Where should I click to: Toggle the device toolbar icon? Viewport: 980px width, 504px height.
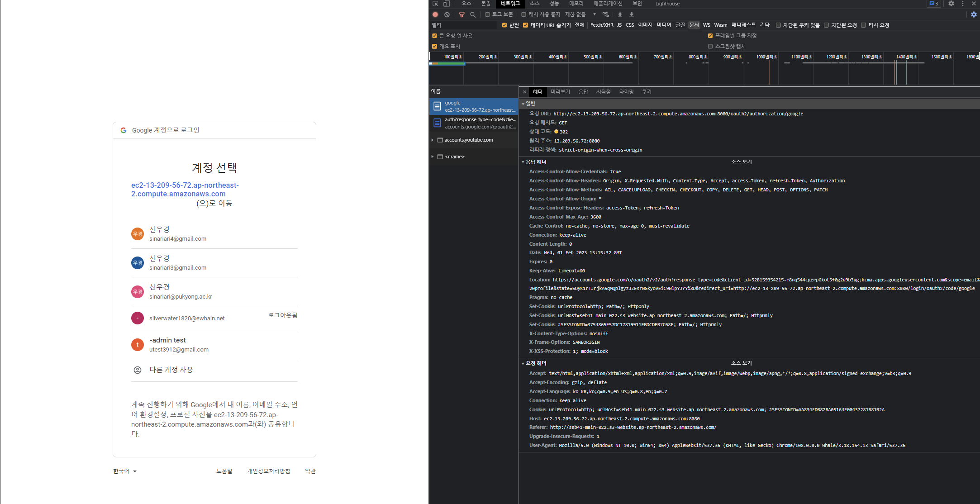pos(446,4)
